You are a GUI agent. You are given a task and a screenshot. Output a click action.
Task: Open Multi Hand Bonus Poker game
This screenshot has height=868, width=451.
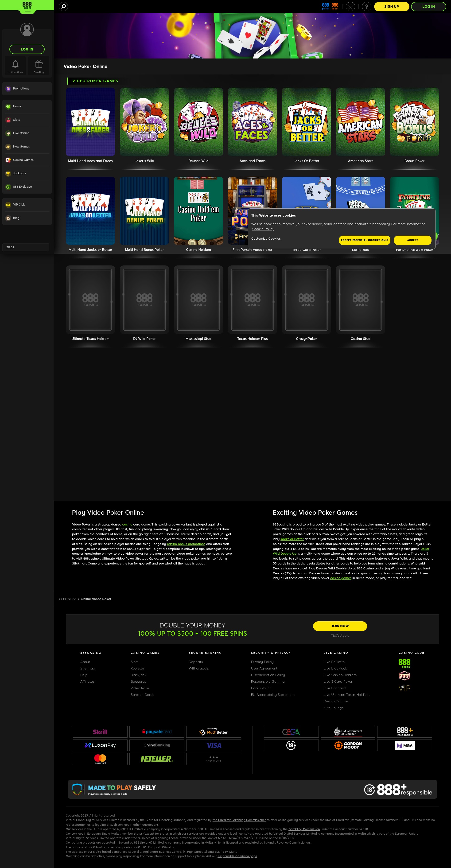click(x=144, y=211)
